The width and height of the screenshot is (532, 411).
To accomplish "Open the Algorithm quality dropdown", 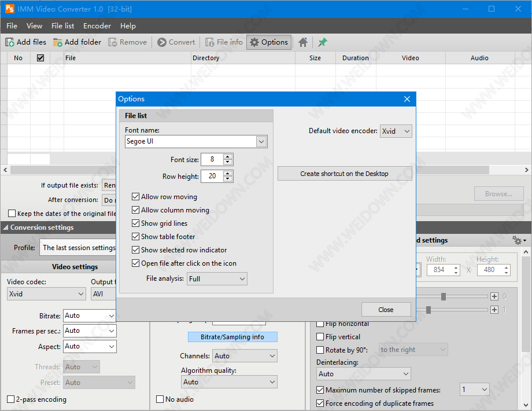I will pyautogui.click(x=229, y=382).
